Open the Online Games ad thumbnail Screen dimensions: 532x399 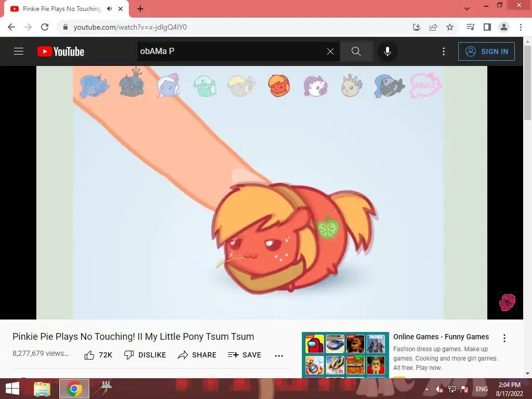(x=345, y=354)
